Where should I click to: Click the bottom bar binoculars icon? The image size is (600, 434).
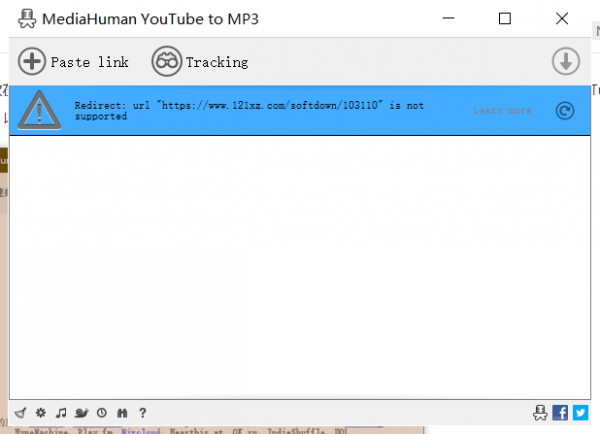point(122,413)
